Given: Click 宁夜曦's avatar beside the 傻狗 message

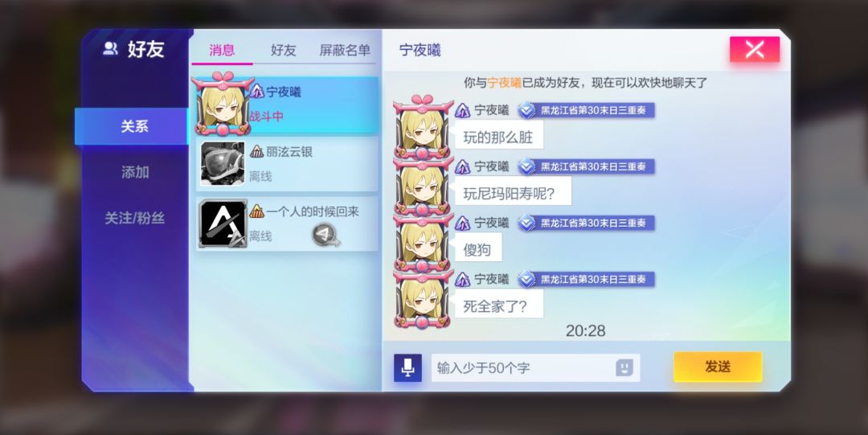Looking at the screenshot, I should click(422, 244).
